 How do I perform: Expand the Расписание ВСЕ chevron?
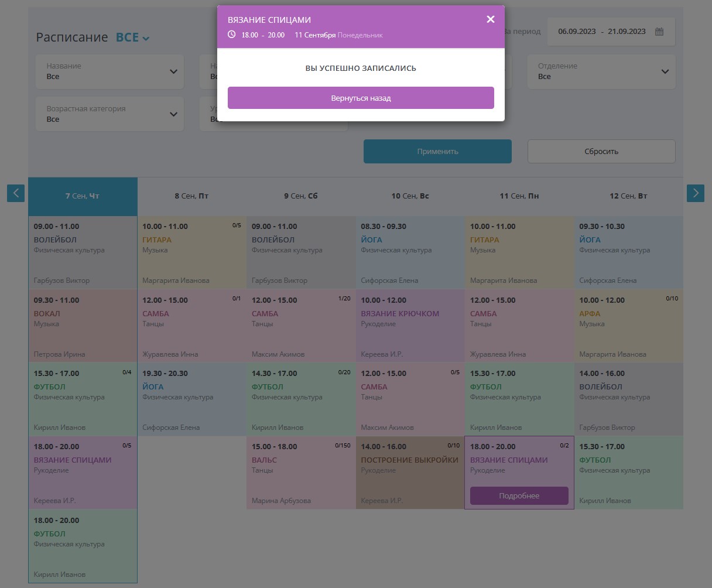pyautogui.click(x=146, y=39)
